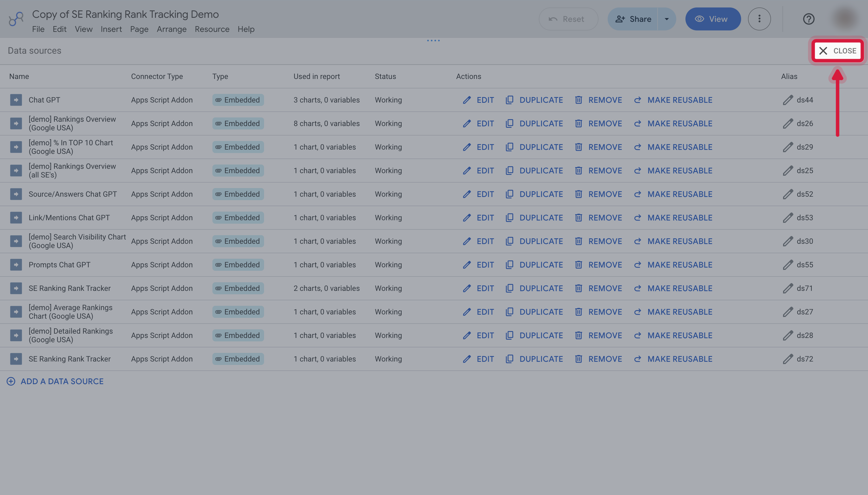Click the alias pencil icon for ds28
868x495 pixels.
[788, 336]
